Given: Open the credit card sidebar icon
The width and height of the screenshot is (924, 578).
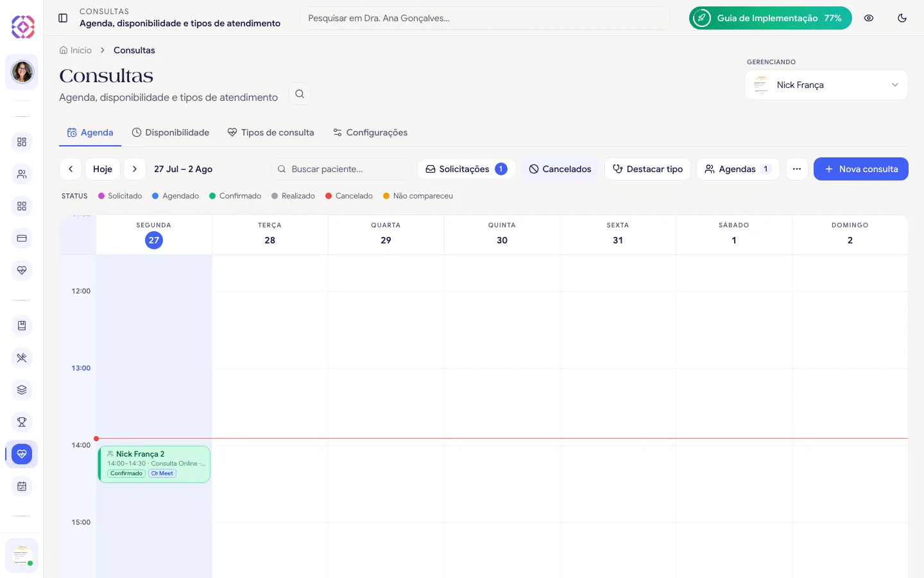Looking at the screenshot, I should [x=22, y=238].
